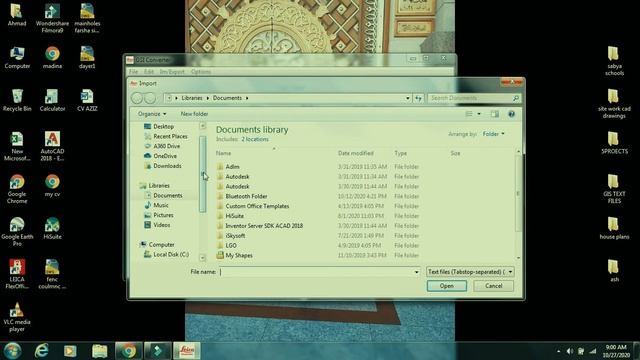Select the AutoCAD 2018 desktop shortcut
This screenshot has height=360, width=640.
[52, 146]
